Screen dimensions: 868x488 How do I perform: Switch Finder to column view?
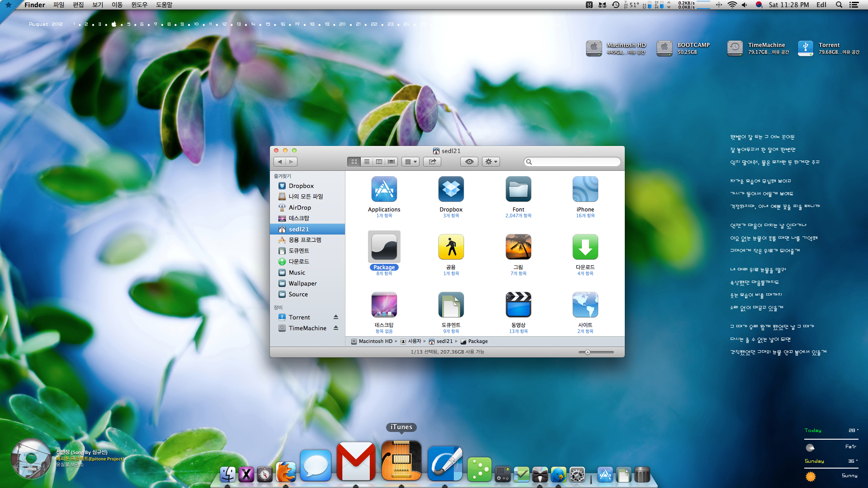379,162
